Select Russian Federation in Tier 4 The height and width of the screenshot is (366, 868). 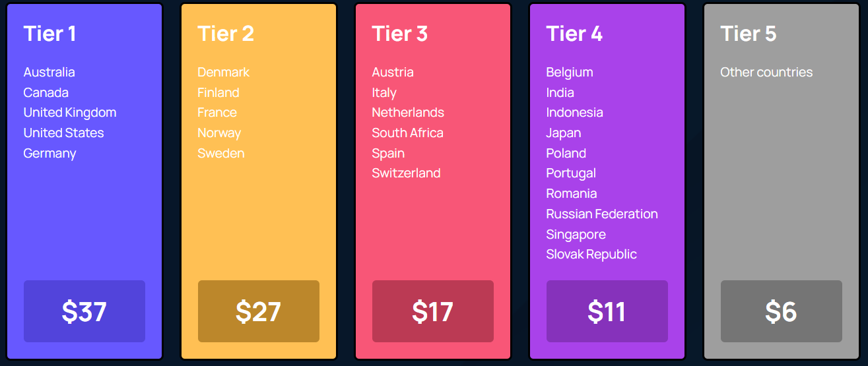coord(602,214)
